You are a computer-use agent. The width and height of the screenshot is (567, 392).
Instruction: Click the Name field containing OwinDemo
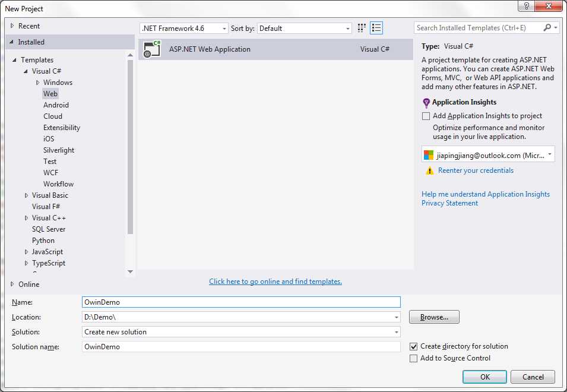click(241, 302)
